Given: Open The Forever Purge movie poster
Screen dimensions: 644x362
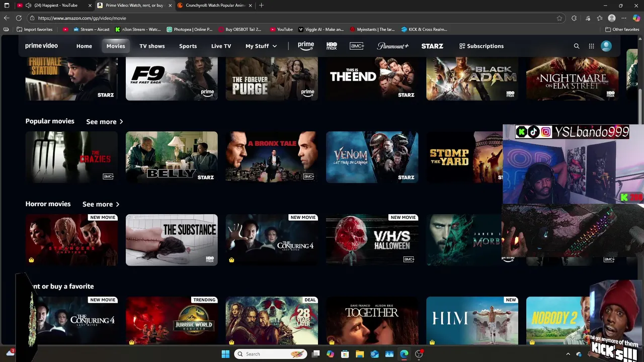Looking at the screenshot, I should [x=272, y=78].
